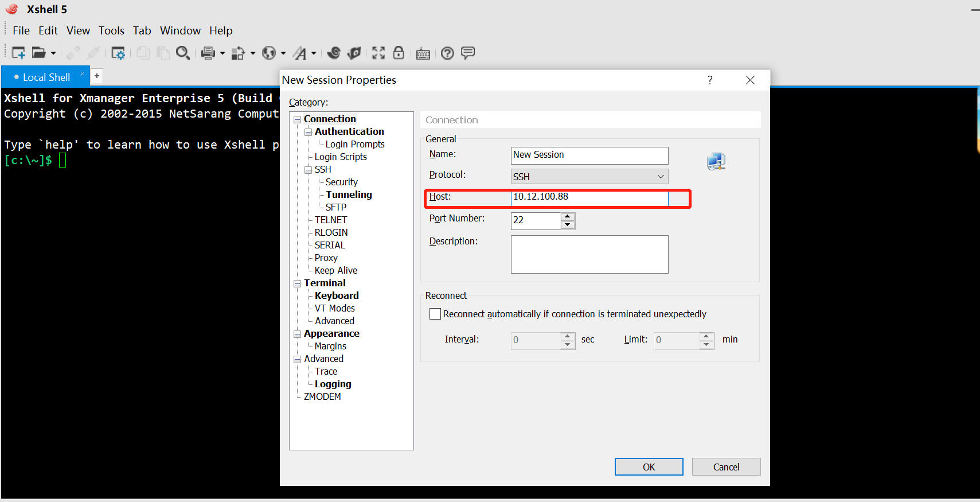Click the Xagent spiral toolbar icon
Image resolution: width=980 pixels, height=502 pixels.
click(x=334, y=53)
